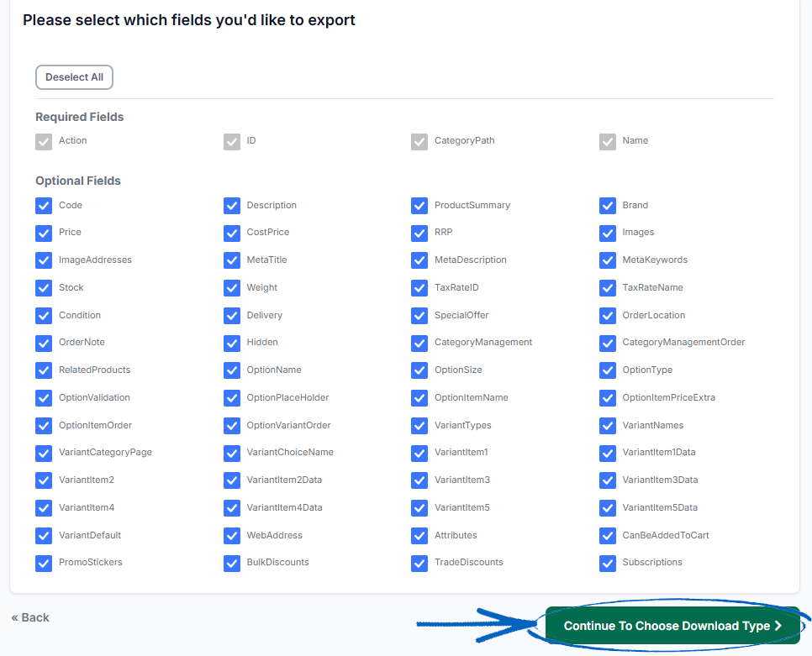Toggle the ImageAddresses checkbox
This screenshot has height=656, width=812.
[x=44, y=260]
